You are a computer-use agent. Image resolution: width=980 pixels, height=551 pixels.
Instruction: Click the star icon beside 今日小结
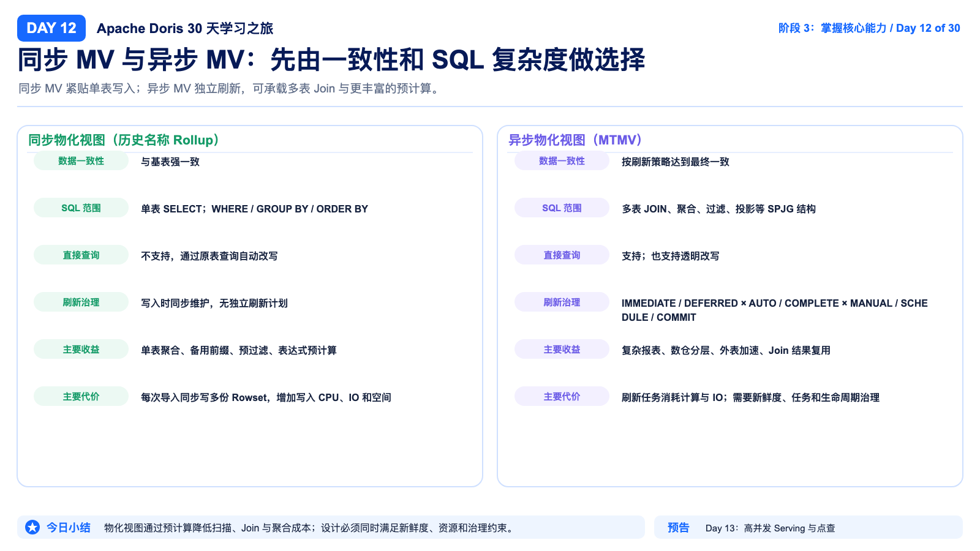click(x=32, y=527)
